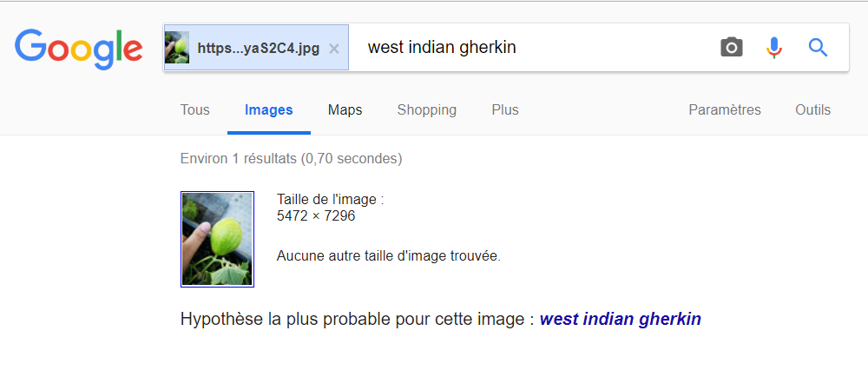Start voice search with the microphone icon
Viewport: 868px width, 377px height.
click(774, 47)
